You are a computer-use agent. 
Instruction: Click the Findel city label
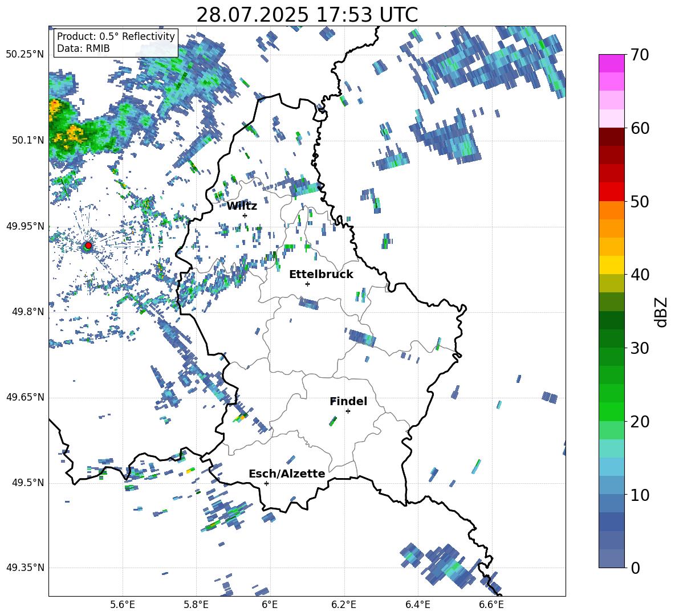[348, 402]
